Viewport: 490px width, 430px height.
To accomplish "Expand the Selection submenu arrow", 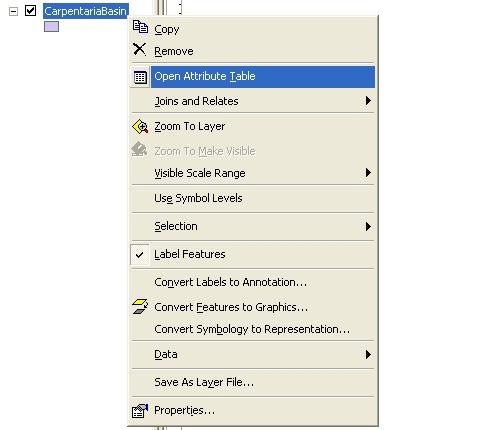I will tap(368, 226).
